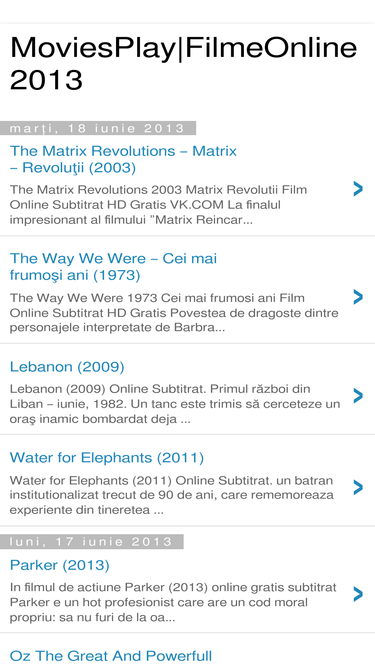Open the Parker (2013) post title
Screen dimensions: 375x667
[60, 565]
